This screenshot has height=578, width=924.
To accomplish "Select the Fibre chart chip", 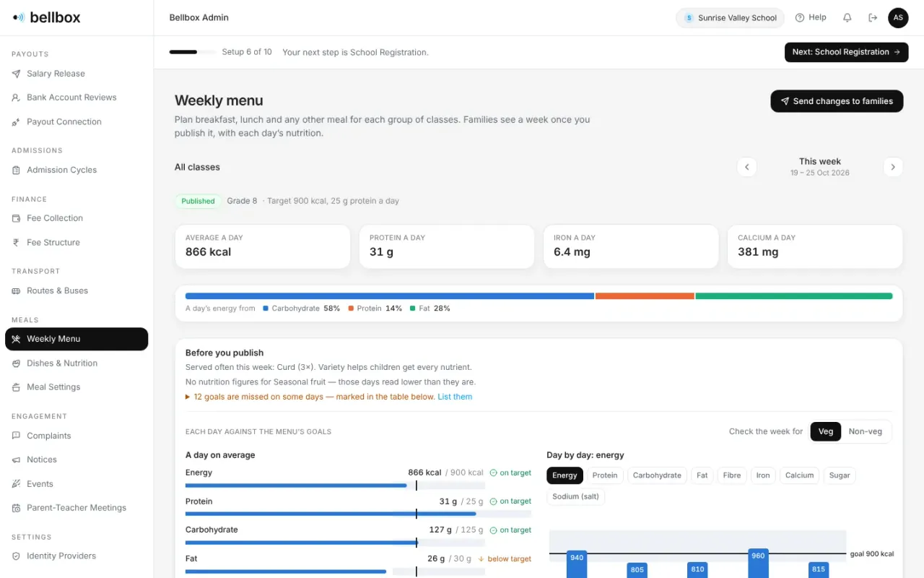I will point(732,475).
